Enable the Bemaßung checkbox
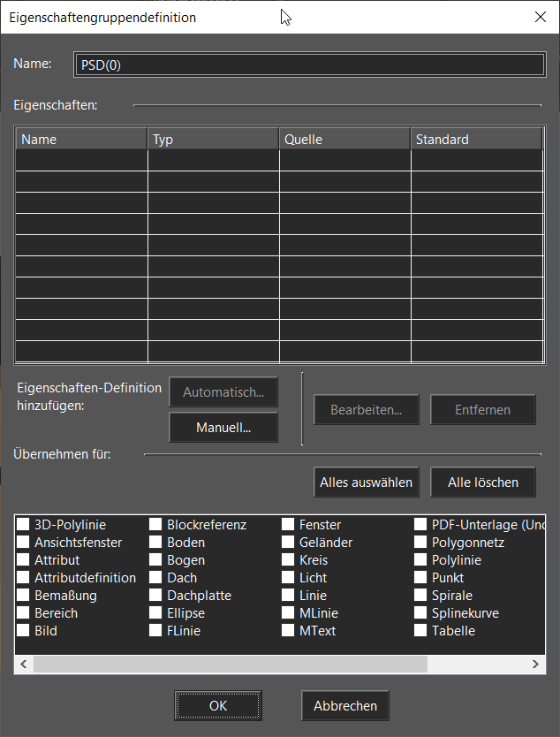This screenshot has height=737, width=560. coord(24,596)
